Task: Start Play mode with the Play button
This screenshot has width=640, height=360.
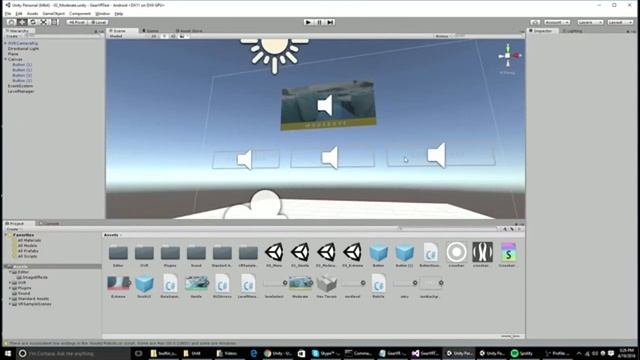Action: coord(308,22)
